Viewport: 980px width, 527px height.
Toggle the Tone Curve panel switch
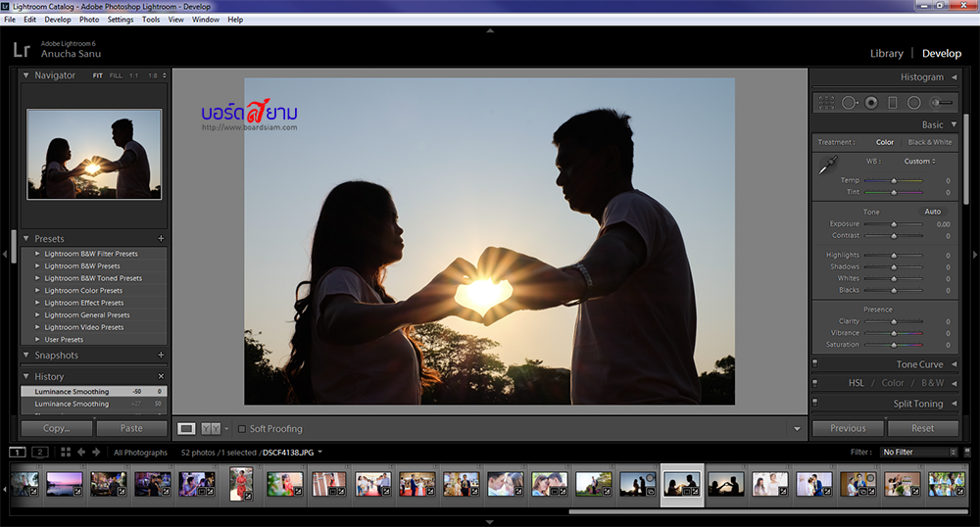815,364
